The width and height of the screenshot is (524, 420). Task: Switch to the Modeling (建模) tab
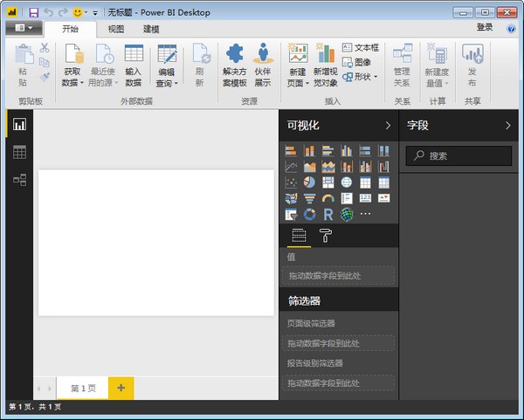[151, 29]
